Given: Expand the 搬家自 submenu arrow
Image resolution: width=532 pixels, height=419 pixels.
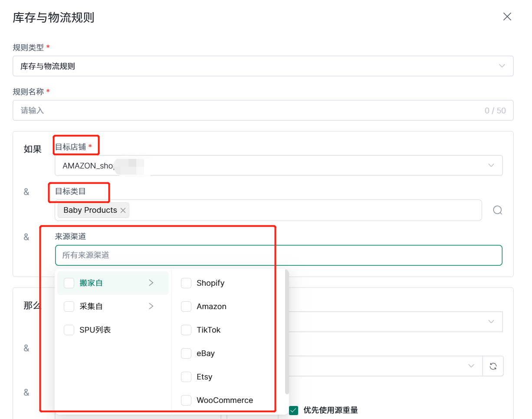Looking at the screenshot, I should (151, 283).
